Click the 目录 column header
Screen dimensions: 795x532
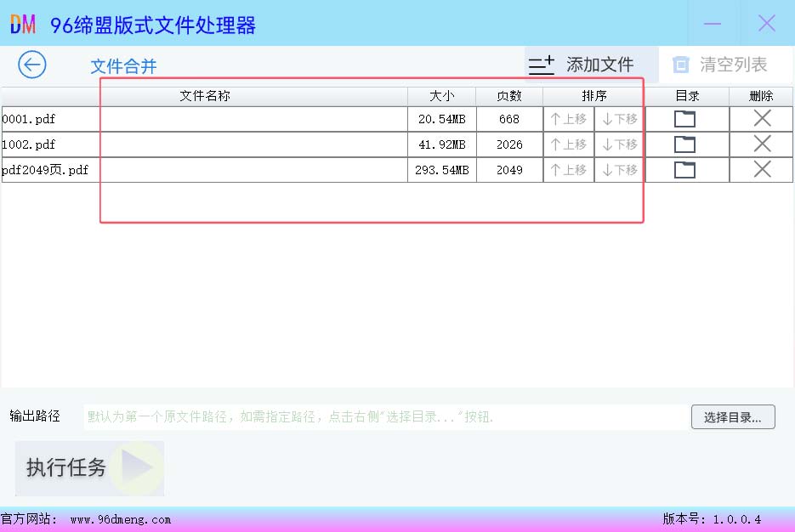pyautogui.click(x=687, y=96)
